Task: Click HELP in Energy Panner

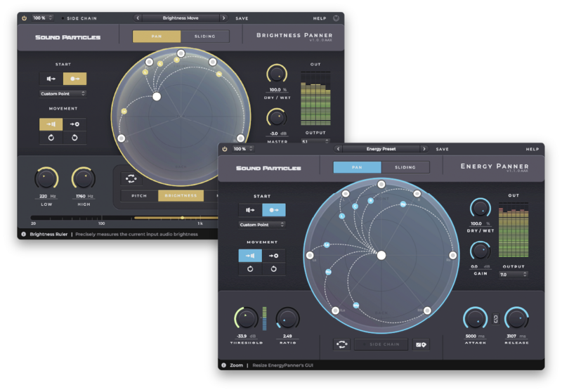Action: [x=532, y=149]
